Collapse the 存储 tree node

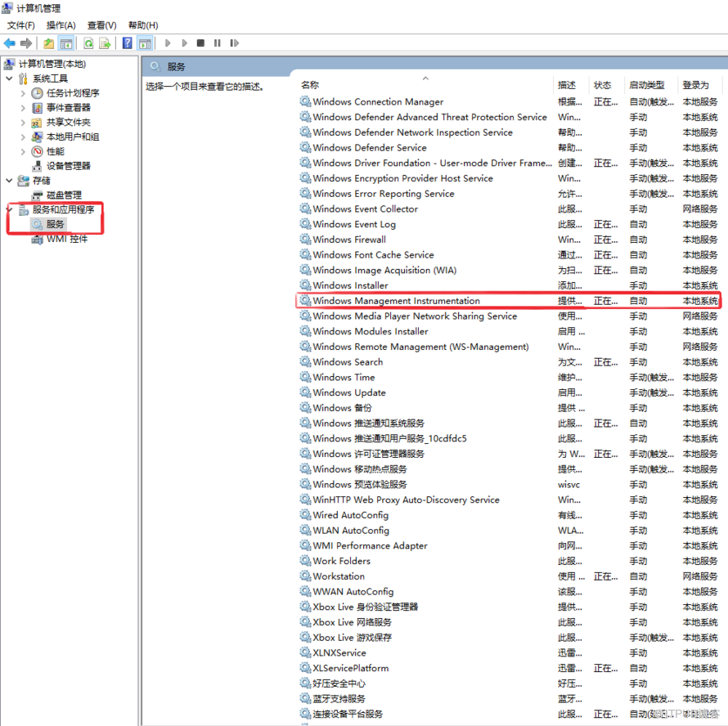pyautogui.click(x=9, y=180)
